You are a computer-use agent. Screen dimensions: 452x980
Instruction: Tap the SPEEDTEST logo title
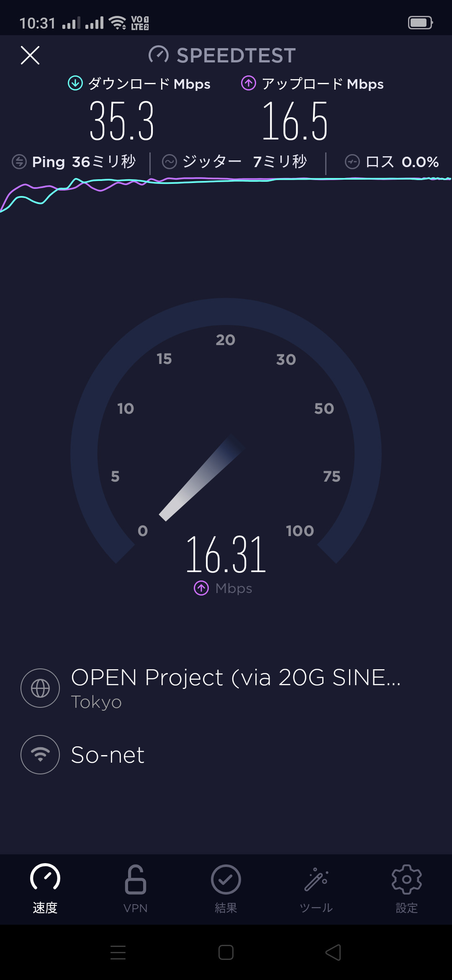tap(222, 55)
